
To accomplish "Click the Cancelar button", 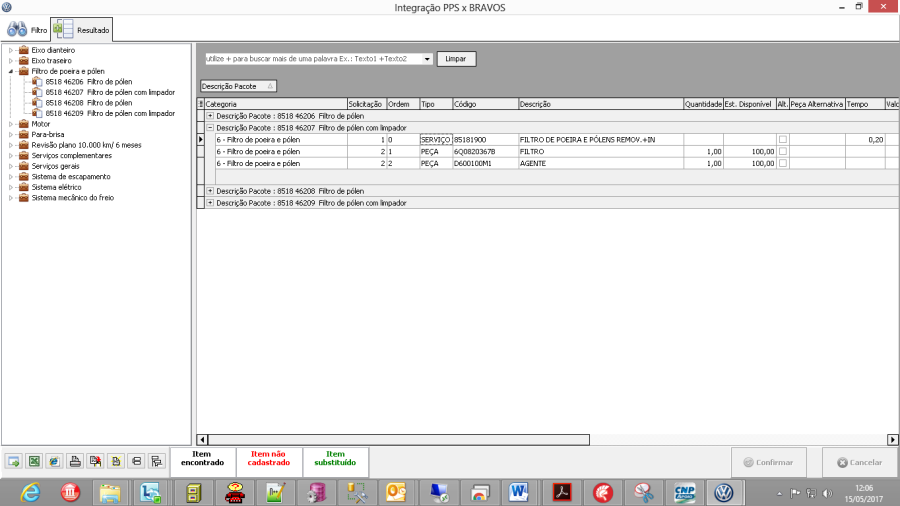I will (x=859, y=462).
